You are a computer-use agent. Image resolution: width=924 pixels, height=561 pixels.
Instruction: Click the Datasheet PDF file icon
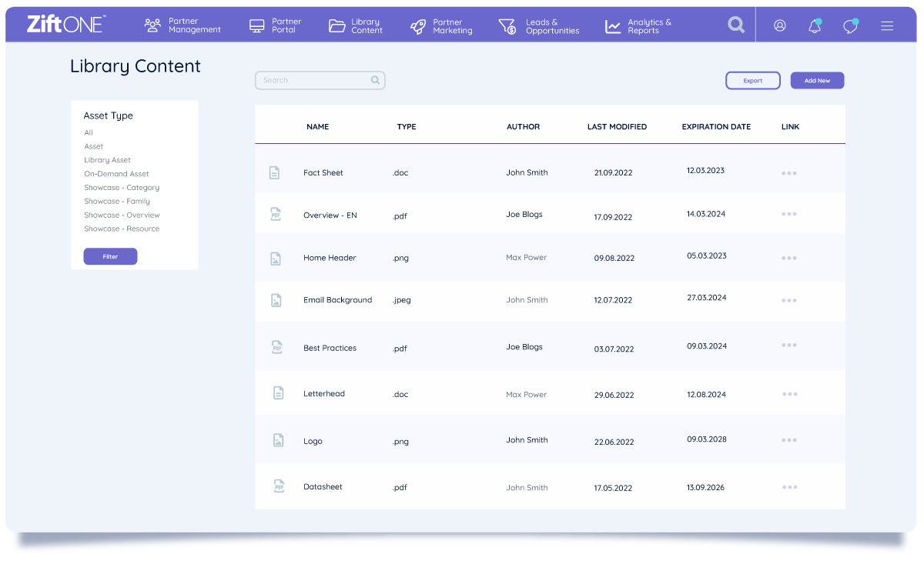point(278,486)
